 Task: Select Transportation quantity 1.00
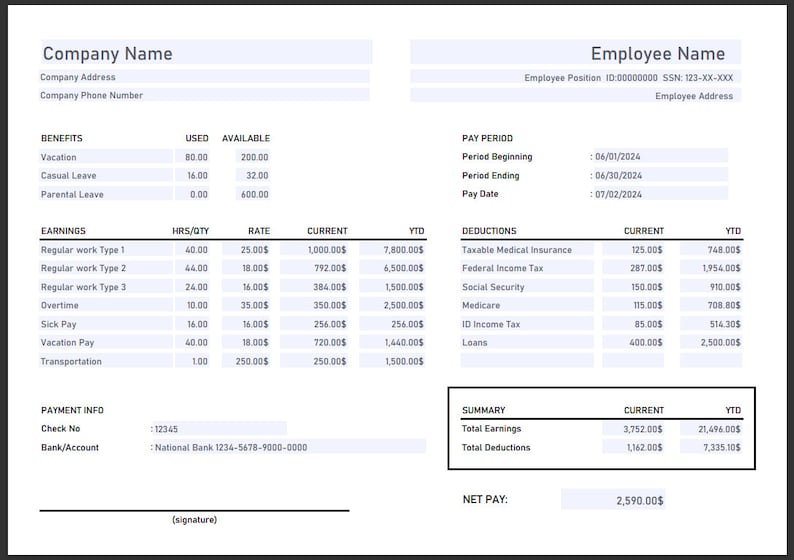coord(192,361)
